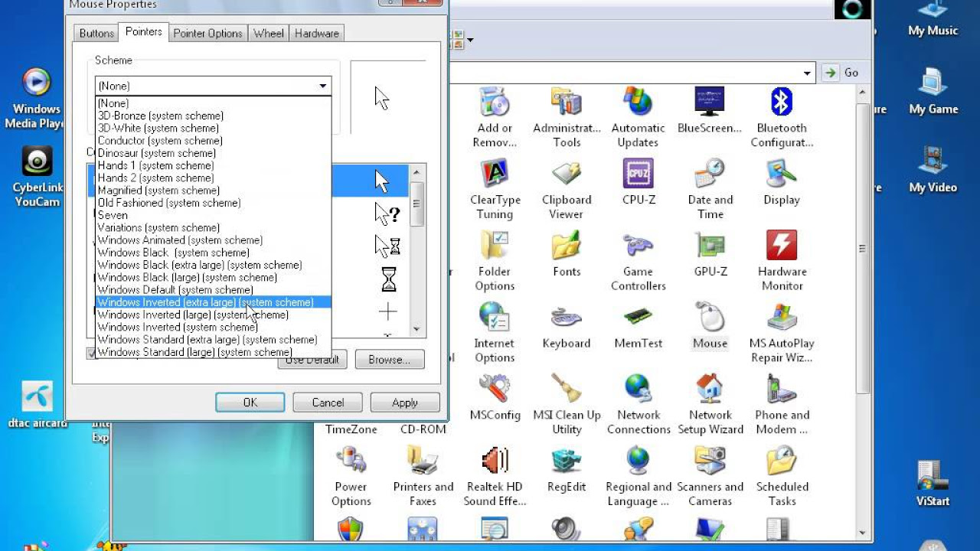The width and height of the screenshot is (980, 551).
Task: Open Date and Time icon
Action: pos(710,174)
